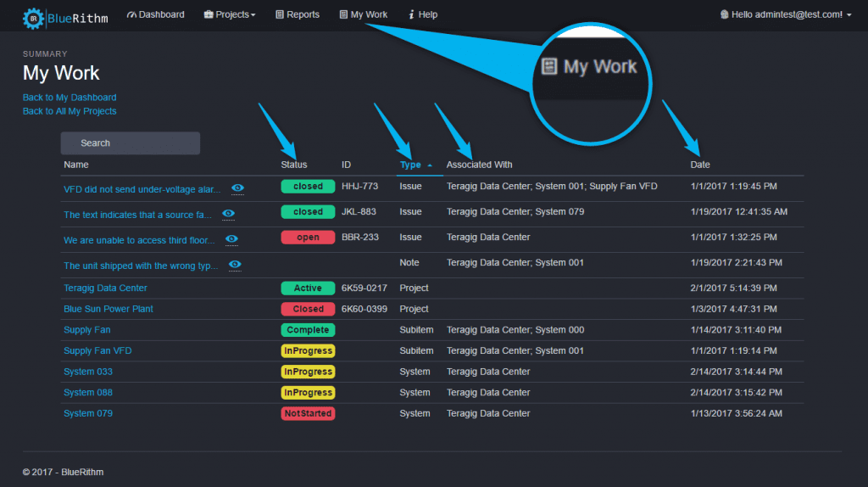Screen dimensions: 868x487
Task: Select 'Teragig Data Center; System 000' cell
Action: 515,330
